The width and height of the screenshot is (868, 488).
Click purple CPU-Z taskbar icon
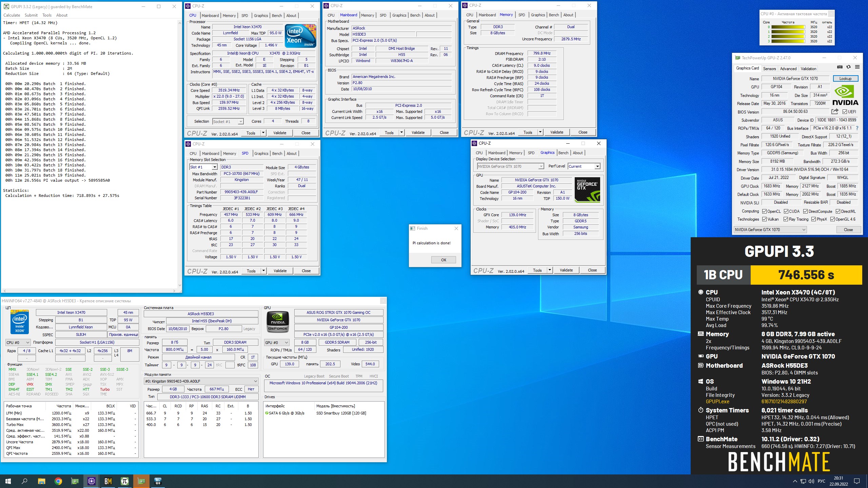tap(91, 481)
